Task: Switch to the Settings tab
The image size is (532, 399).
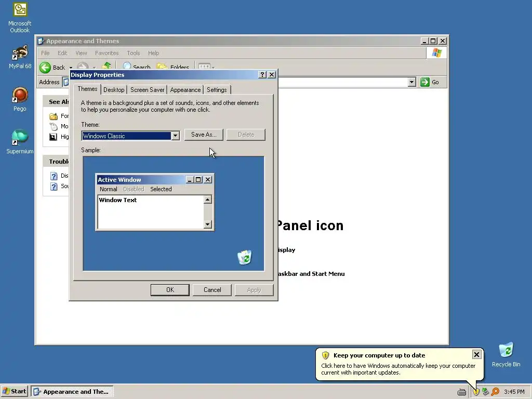Action: [x=217, y=90]
